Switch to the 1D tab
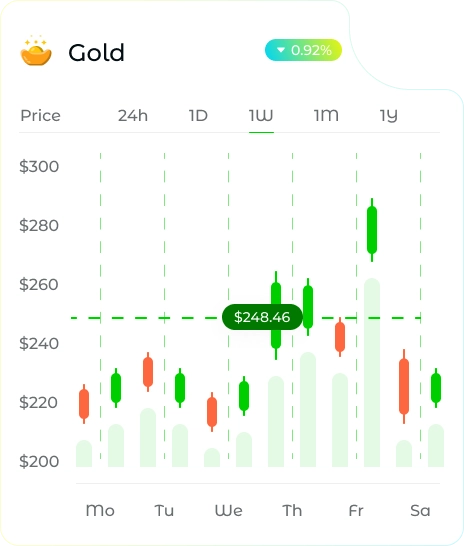The image size is (464, 546). click(198, 116)
